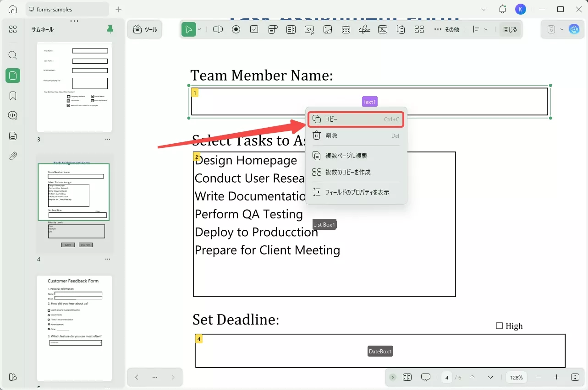Click the bottom-left sidebar panel icon
Image resolution: width=588 pixels, height=390 pixels.
point(13,377)
